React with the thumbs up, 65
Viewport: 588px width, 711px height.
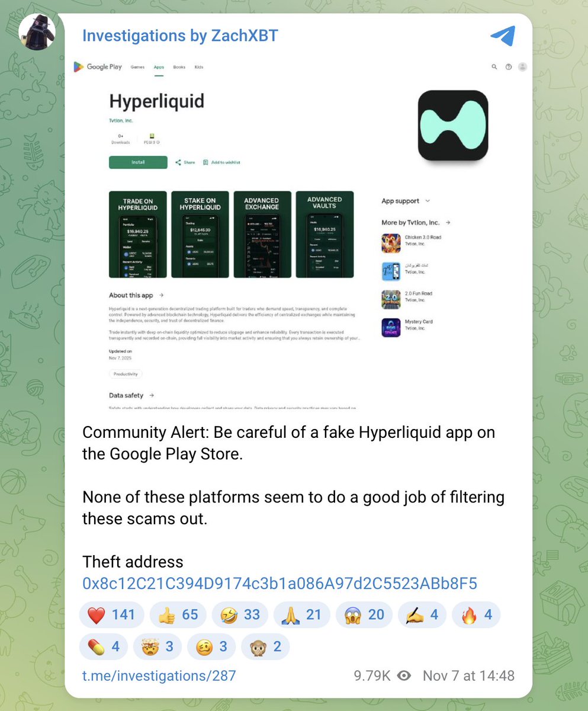click(178, 614)
